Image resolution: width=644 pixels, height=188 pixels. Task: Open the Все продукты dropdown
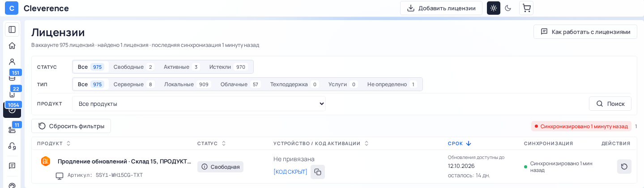[x=199, y=104]
